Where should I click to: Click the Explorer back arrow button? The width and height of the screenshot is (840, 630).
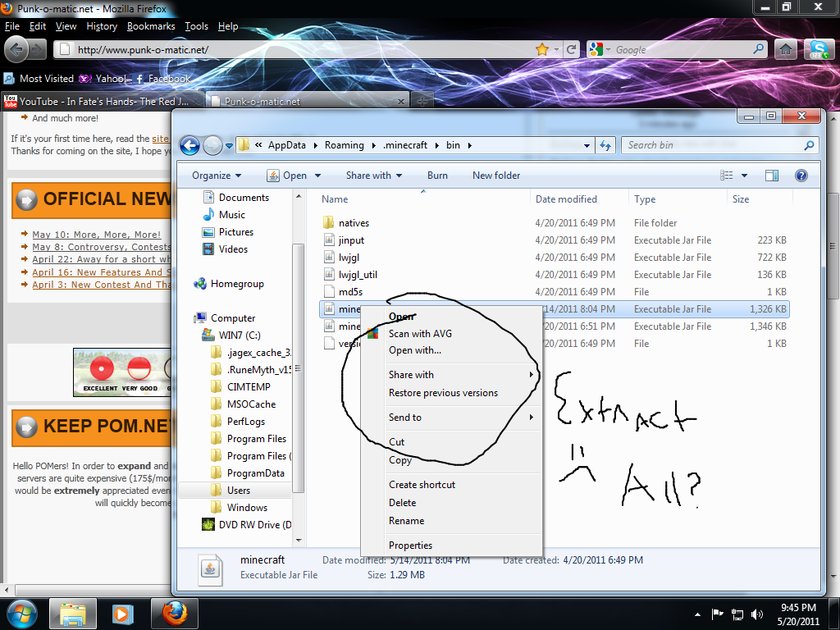click(x=190, y=145)
